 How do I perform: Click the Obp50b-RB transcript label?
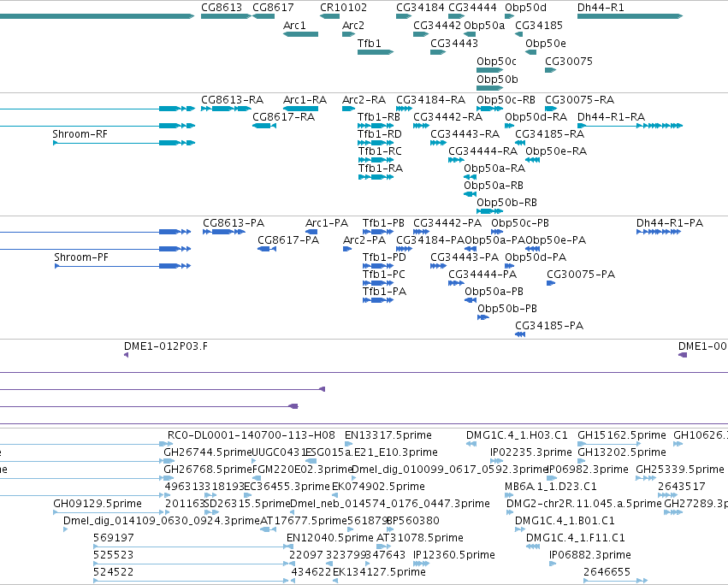point(507,203)
